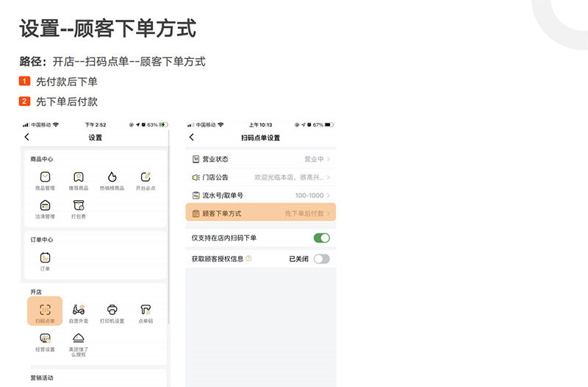Image resolution: width=588 pixels, height=387 pixels.
Task: Open 美团饿了么授权 icon
Action: (79, 338)
